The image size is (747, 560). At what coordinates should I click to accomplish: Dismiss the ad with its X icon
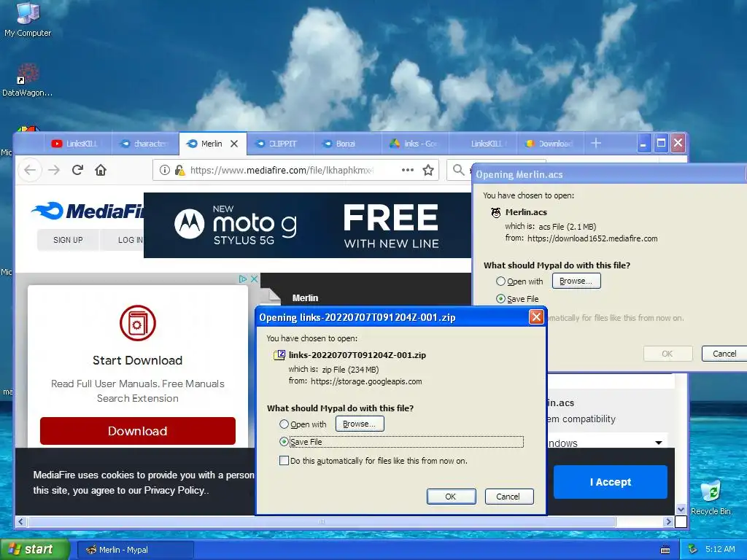tap(254, 279)
